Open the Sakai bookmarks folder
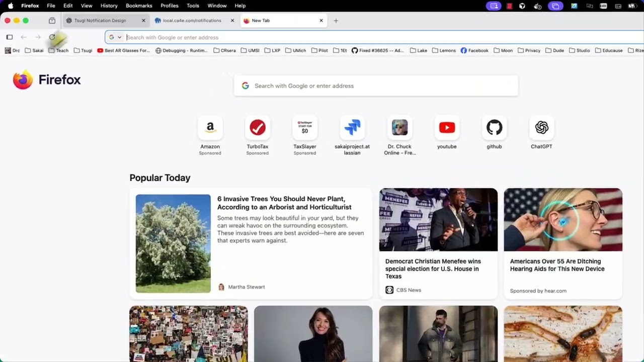This screenshot has width=644, height=362. coord(34,50)
